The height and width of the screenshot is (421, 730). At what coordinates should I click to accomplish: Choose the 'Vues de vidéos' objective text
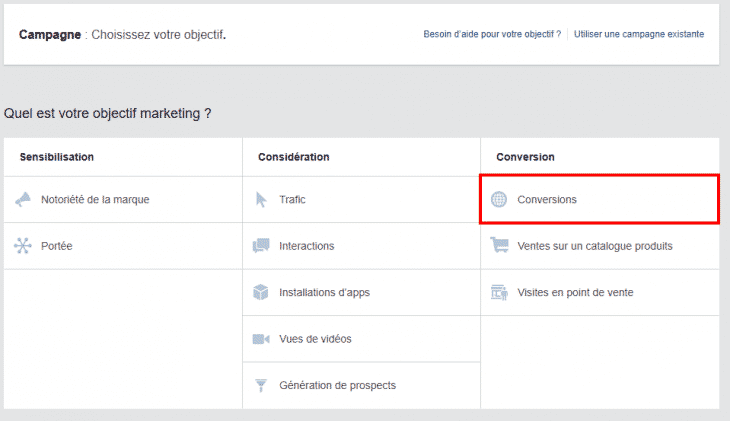(315, 339)
